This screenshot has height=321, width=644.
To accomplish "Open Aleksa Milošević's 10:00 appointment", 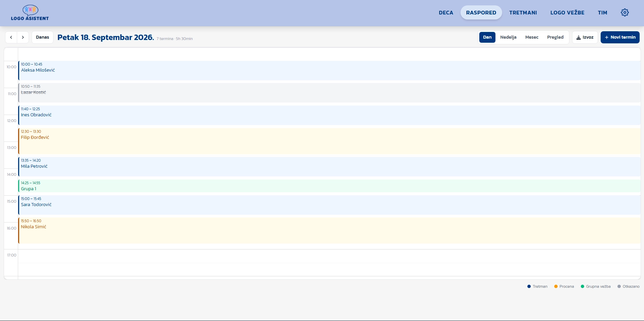I will (x=329, y=71).
